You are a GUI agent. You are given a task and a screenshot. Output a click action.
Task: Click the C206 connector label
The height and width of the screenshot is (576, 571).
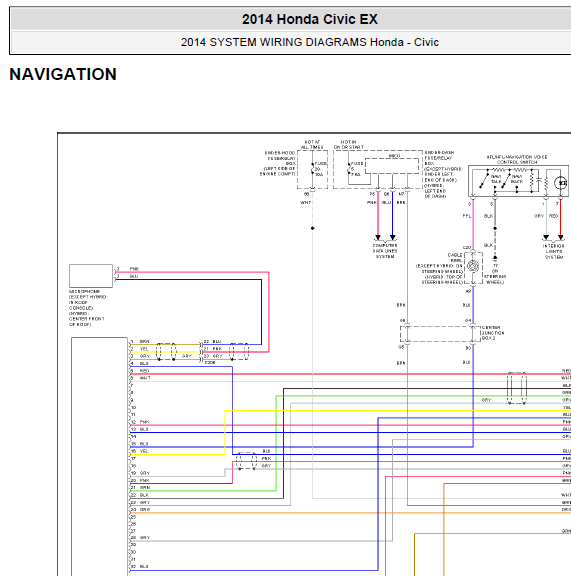[210, 363]
